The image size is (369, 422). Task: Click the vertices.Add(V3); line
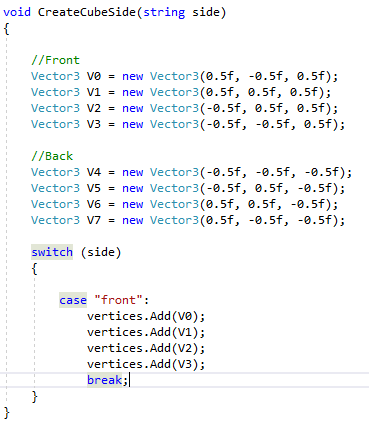coord(146,364)
